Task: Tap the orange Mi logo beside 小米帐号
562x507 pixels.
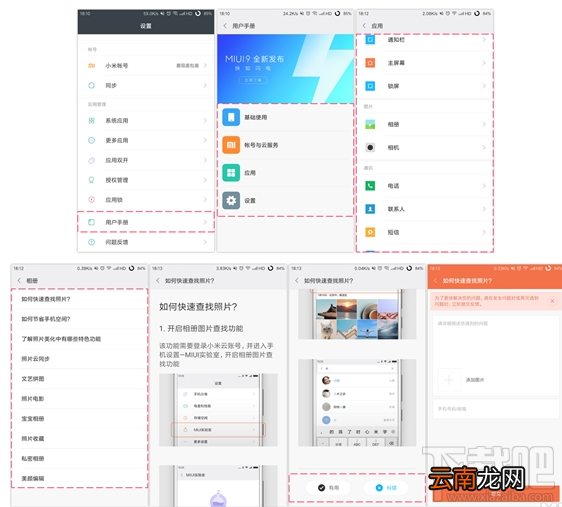Action: [x=92, y=66]
